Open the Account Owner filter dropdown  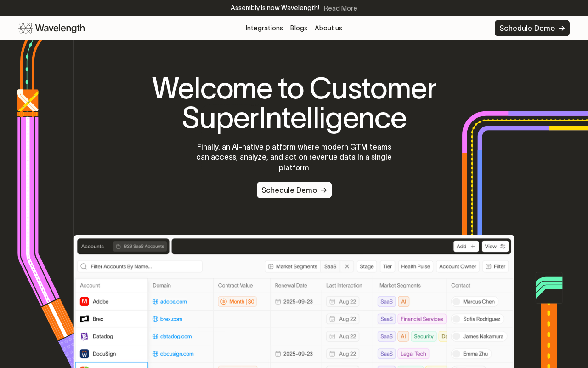458,266
